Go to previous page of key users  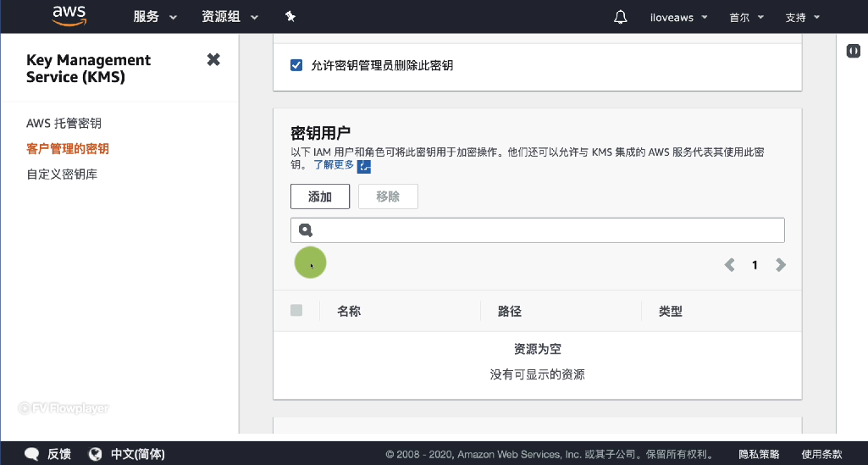tap(730, 265)
